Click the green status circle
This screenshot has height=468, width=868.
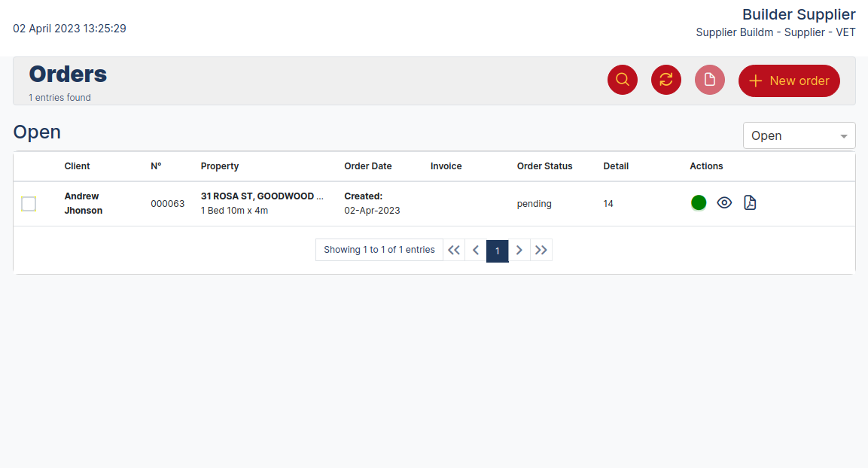(699, 202)
